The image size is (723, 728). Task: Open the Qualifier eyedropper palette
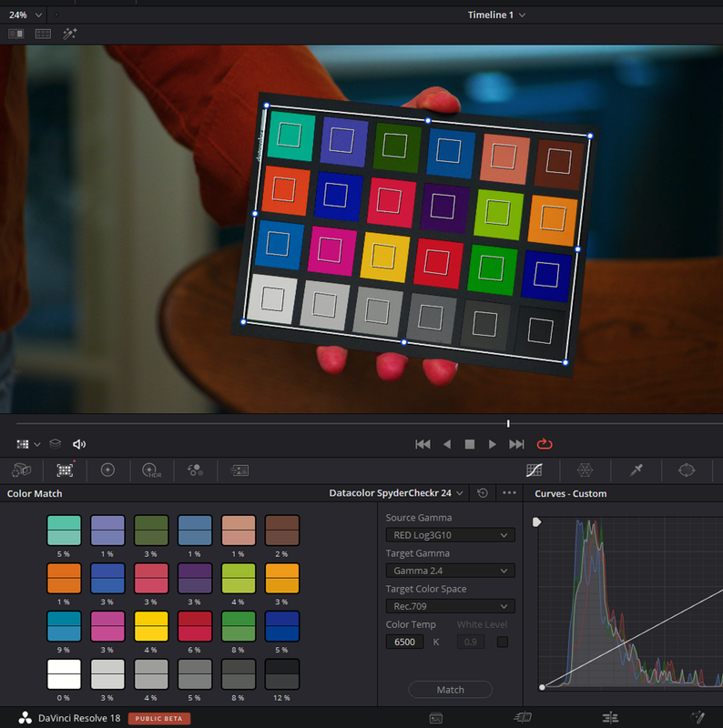[x=636, y=470]
